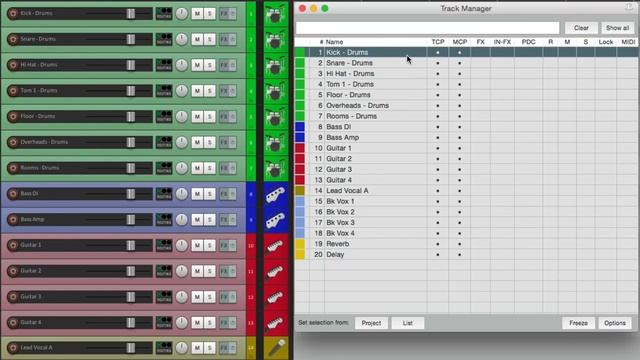Screen dimensions: 640x360
Task: Click the guitar icon for Guitar 4 track
Action: tap(275, 323)
